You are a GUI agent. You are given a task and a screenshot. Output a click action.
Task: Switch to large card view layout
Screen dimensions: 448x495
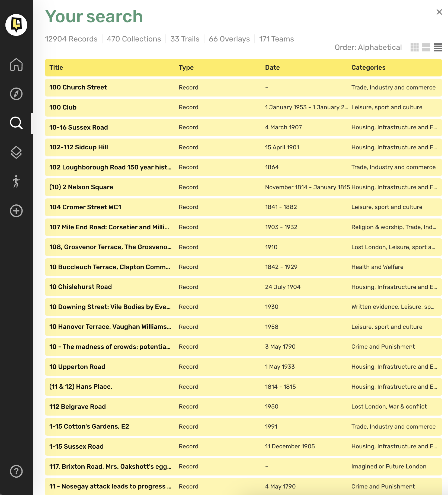pos(426,47)
